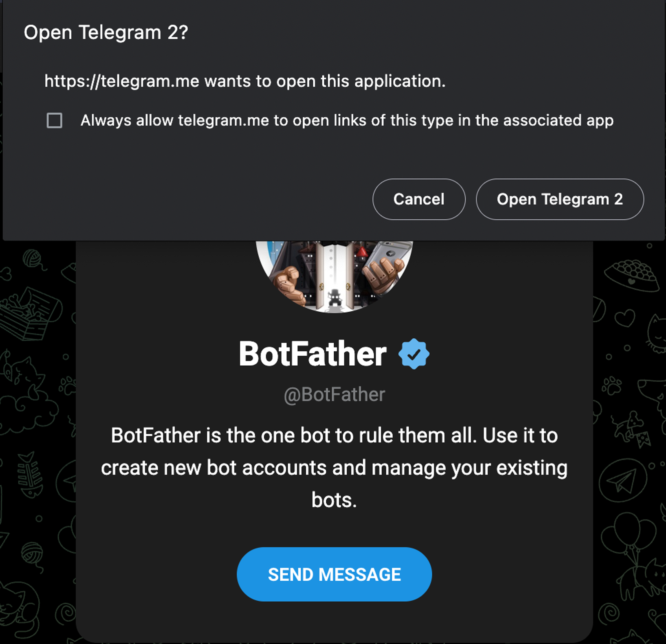Click the BotFather profile avatar image
666x644 pixels.
(334, 275)
